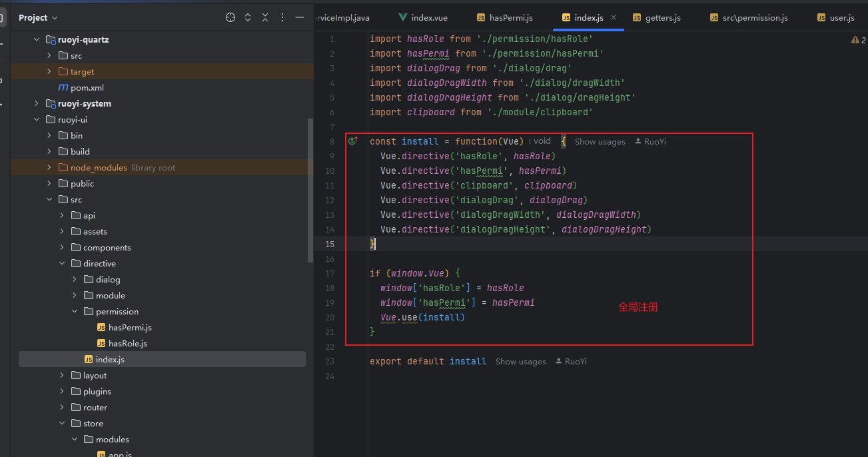Select the layout folder row
The height and width of the screenshot is (457, 868).
tap(162, 375)
